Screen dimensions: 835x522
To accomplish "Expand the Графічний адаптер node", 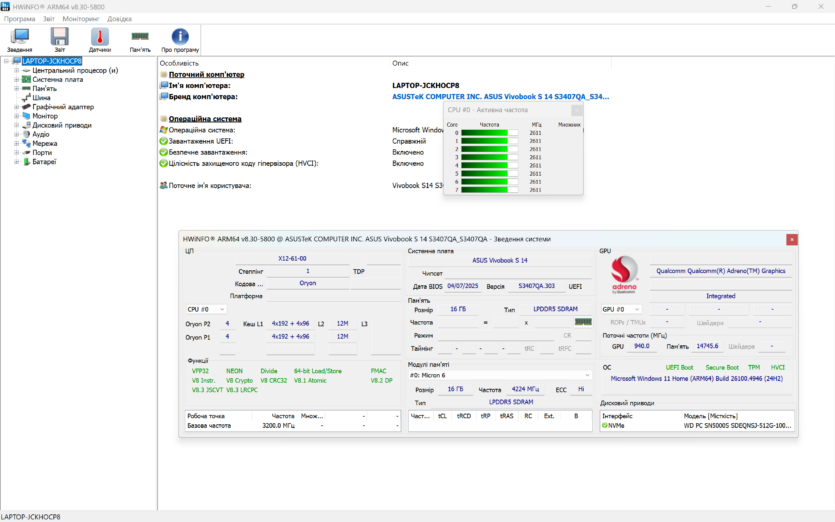I will click(17, 107).
